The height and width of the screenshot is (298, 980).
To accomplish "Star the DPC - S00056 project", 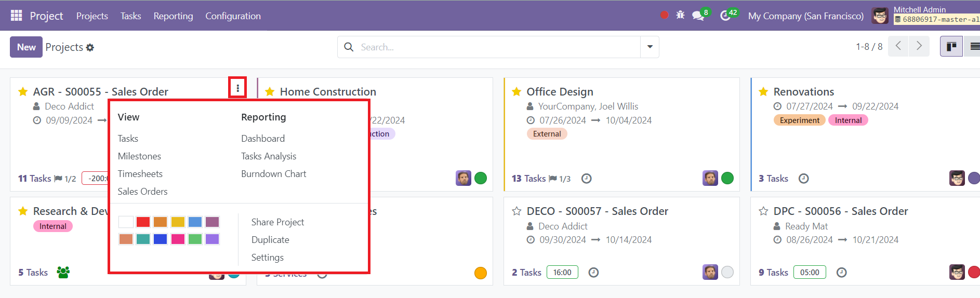I will pos(763,211).
